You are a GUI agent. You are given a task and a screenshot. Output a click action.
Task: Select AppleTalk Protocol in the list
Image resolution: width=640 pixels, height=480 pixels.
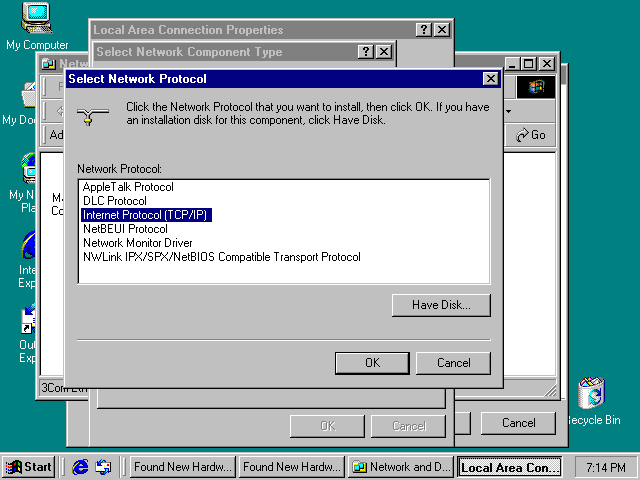pos(128,187)
